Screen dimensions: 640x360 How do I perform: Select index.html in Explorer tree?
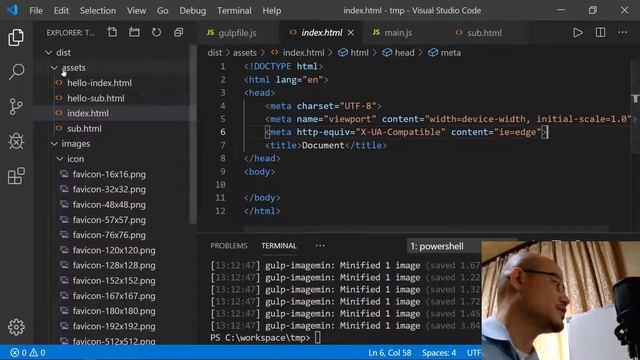[88, 113]
